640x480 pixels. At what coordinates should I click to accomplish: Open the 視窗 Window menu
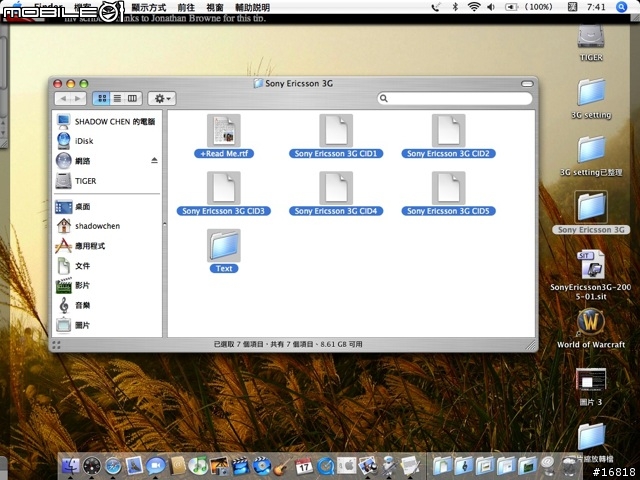point(215,7)
